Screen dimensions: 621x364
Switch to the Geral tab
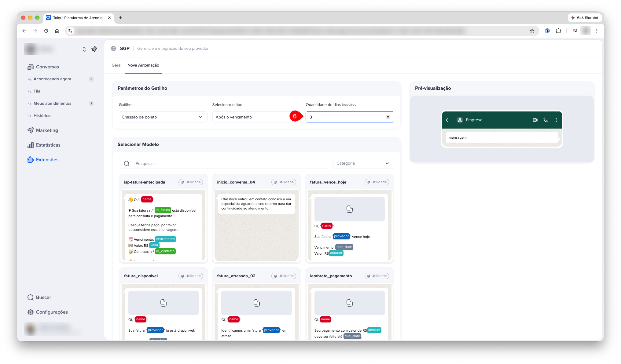116,65
